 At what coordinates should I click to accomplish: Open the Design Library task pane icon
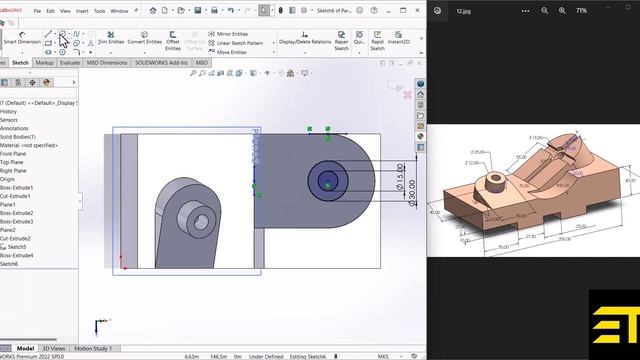click(420, 104)
